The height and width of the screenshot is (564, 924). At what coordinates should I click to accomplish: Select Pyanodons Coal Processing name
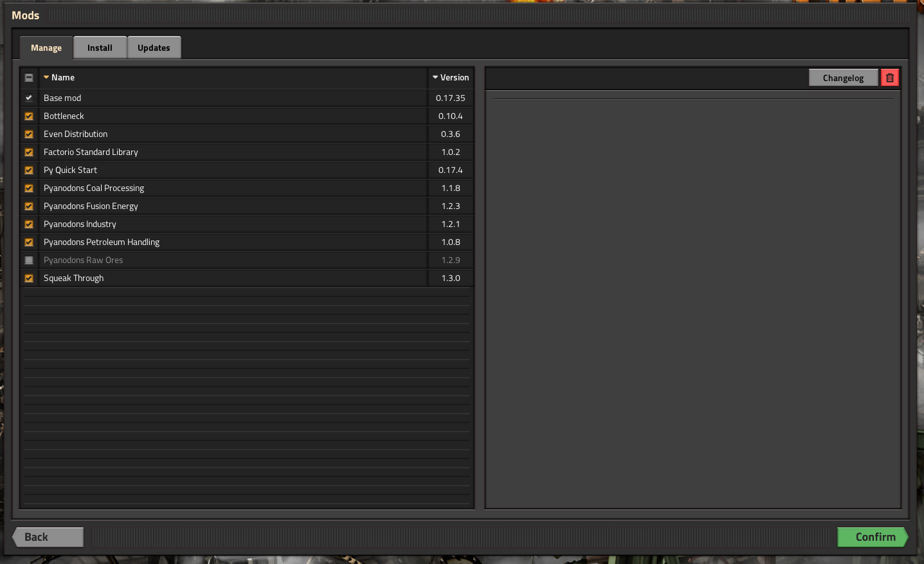point(94,188)
